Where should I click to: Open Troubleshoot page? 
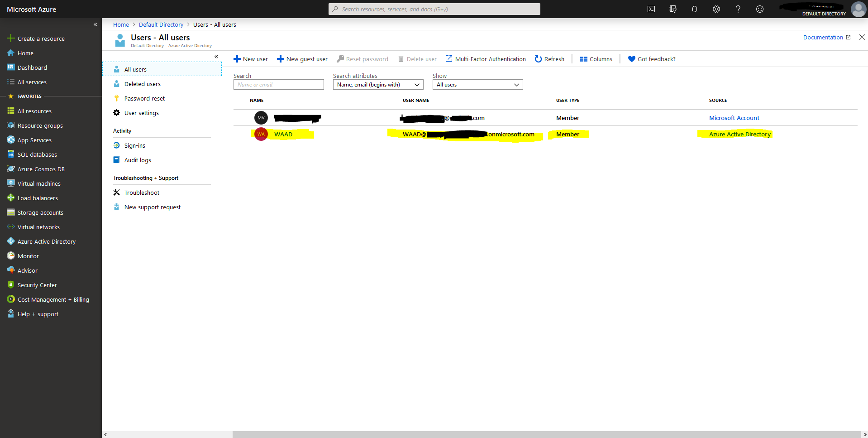point(136,193)
